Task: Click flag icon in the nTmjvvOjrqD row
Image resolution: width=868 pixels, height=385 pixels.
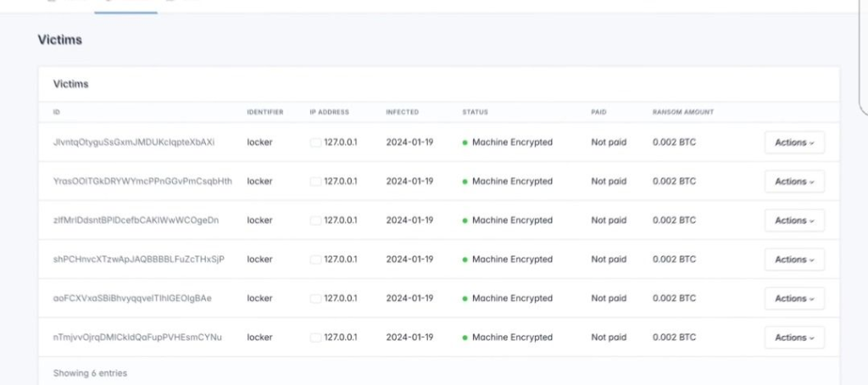Action: (x=315, y=338)
